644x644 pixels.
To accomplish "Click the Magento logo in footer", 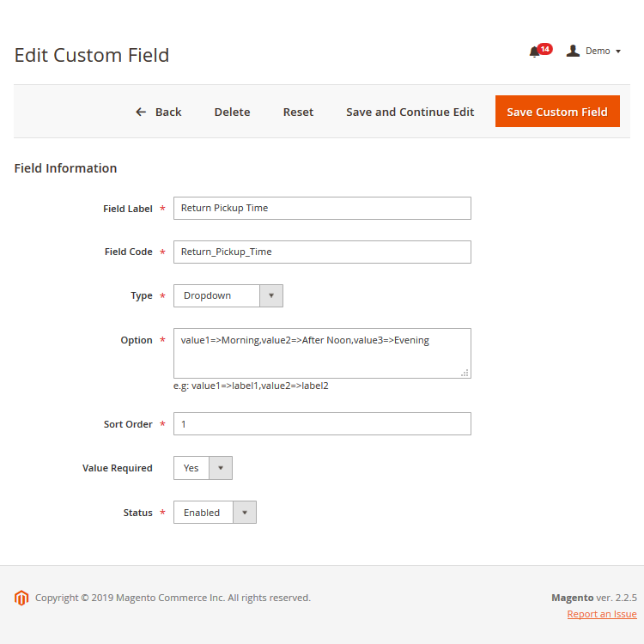I will pyautogui.click(x=21, y=598).
